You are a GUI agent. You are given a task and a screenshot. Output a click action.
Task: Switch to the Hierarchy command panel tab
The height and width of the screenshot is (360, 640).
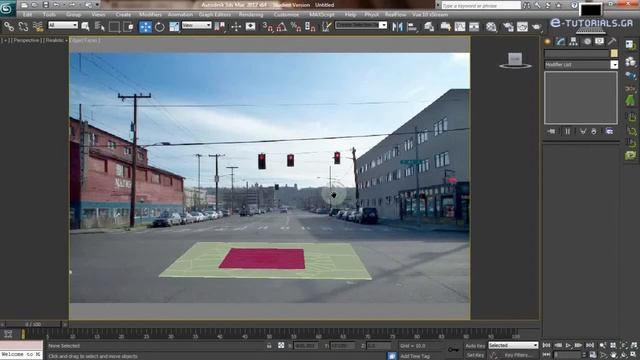point(573,41)
